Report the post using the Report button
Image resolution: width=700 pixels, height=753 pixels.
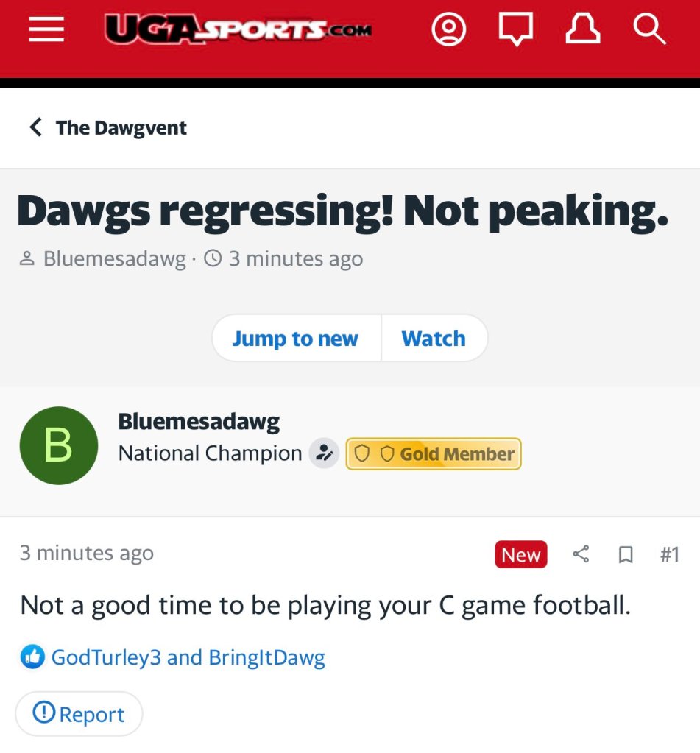79,714
